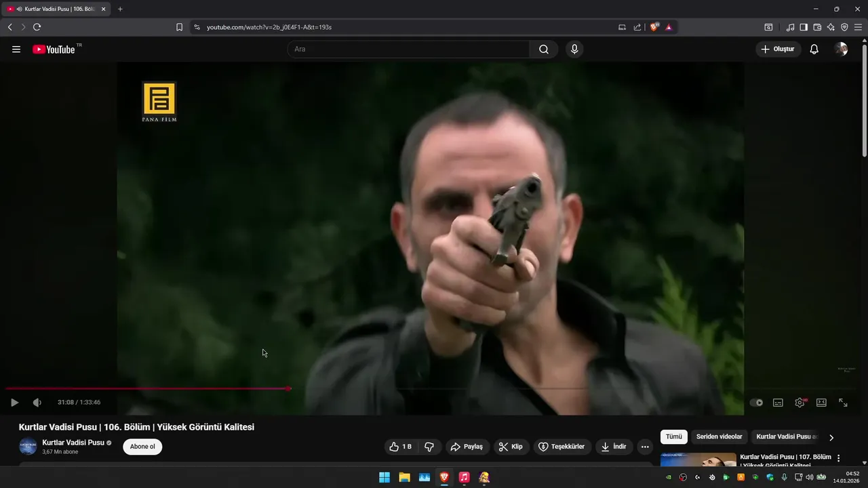Screen dimensions: 868x488
Task: Open the 107. Bölüm video thumbnail
Action: tap(698, 460)
